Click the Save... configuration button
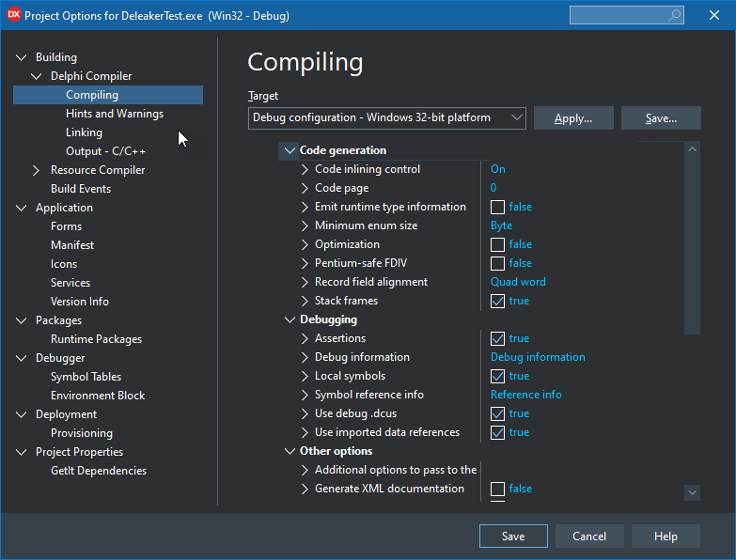 click(661, 118)
